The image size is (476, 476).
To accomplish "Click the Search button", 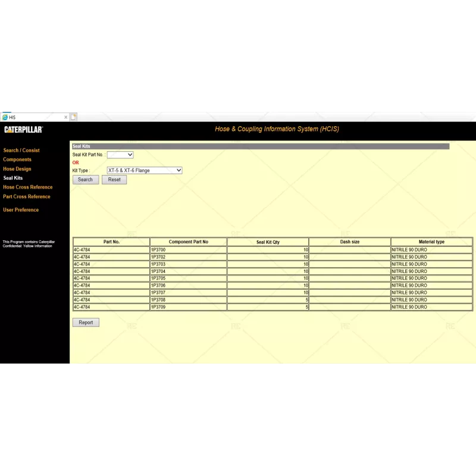I will 85,179.
